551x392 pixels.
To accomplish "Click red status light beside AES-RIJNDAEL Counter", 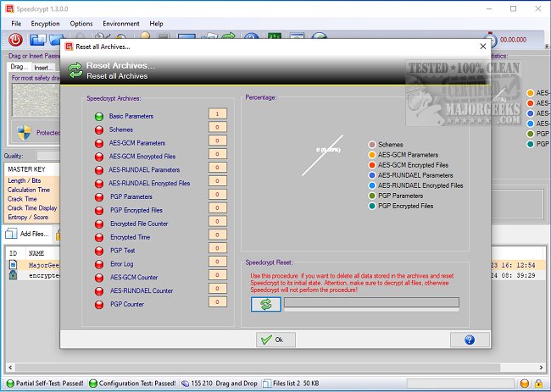I will pyautogui.click(x=99, y=291).
